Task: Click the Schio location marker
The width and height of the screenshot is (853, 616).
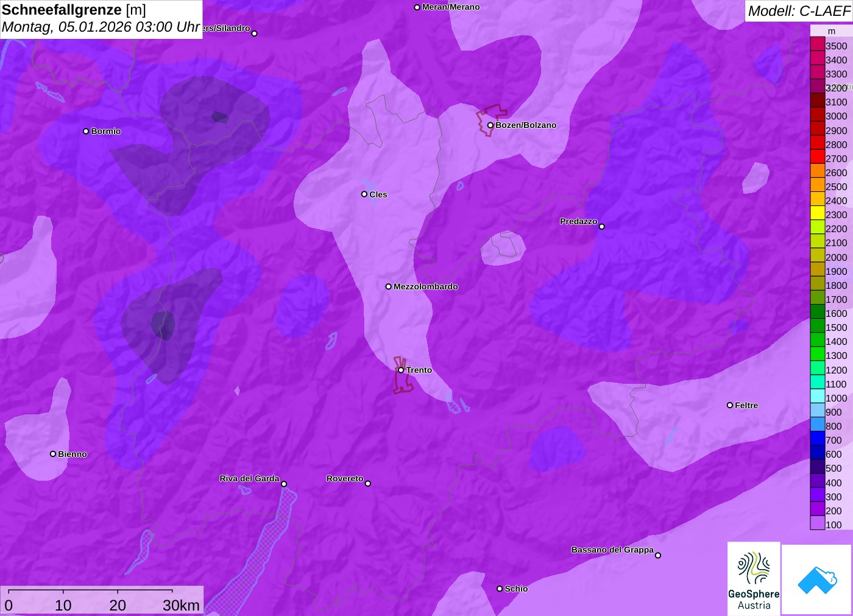Action: click(500, 589)
